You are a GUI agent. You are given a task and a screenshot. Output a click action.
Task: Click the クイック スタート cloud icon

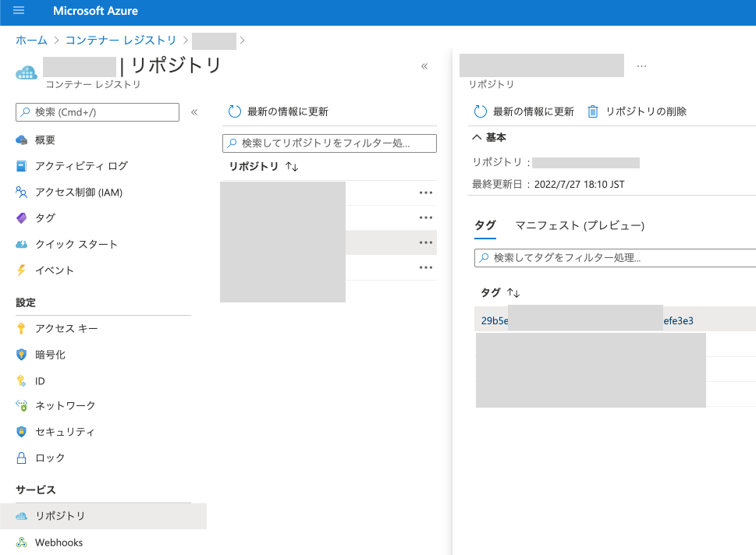21,244
